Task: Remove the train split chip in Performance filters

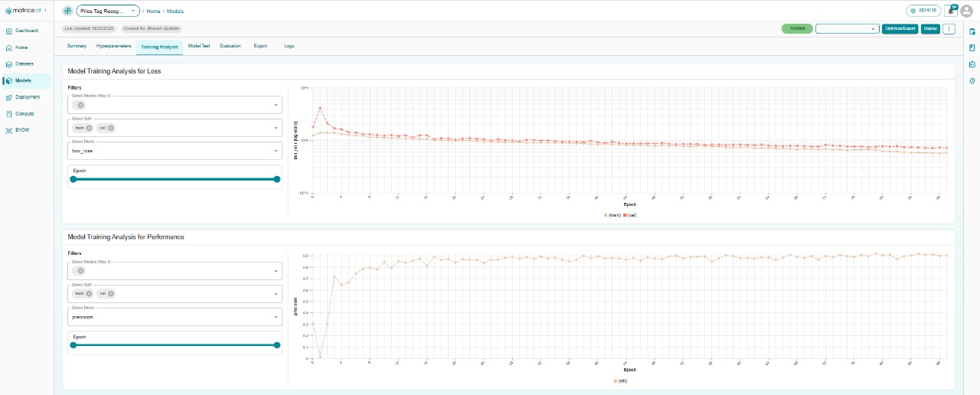Action: [89, 294]
